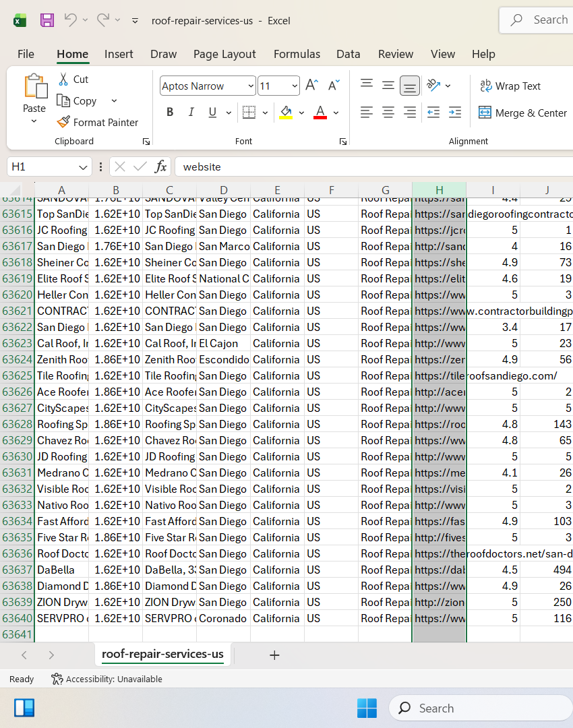Open the Formulas tab
Screen dimensions: 573x728
[297, 54]
